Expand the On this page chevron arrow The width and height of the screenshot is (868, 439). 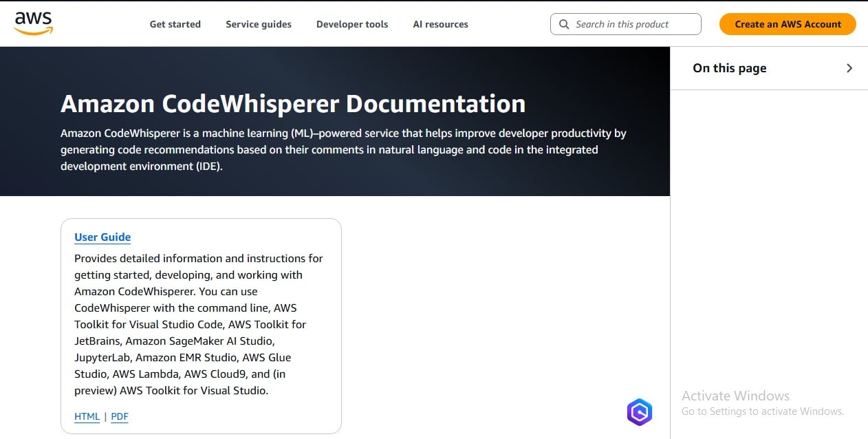pos(849,68)
